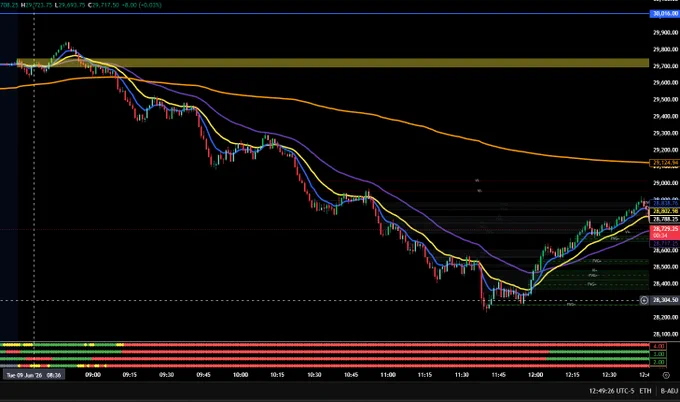Click the 28,304.50 crosshair price label

tap(664, 300)
